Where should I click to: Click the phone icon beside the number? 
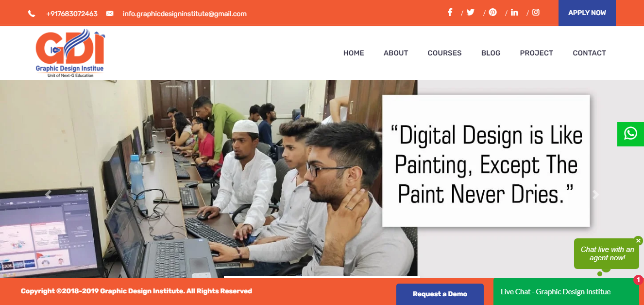(32, 14)
